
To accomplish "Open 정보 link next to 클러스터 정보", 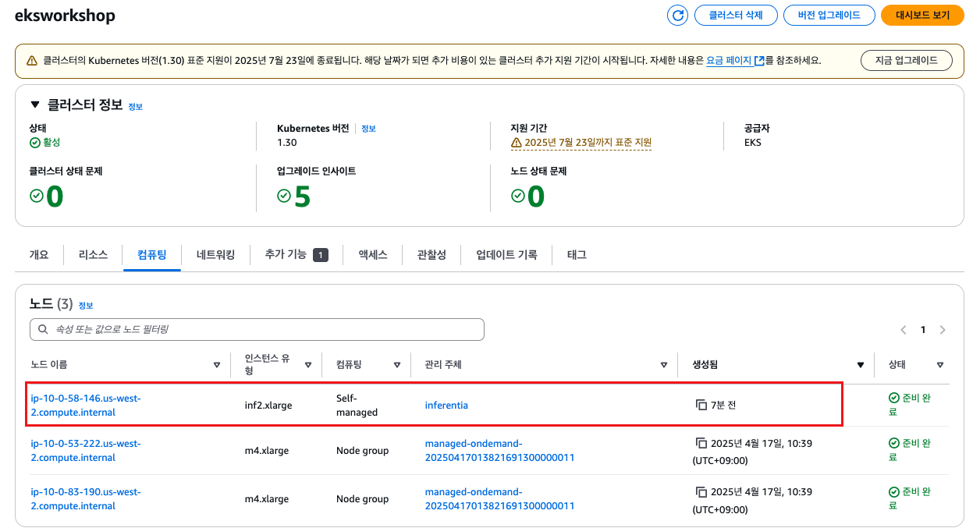I will pos(136,106).
